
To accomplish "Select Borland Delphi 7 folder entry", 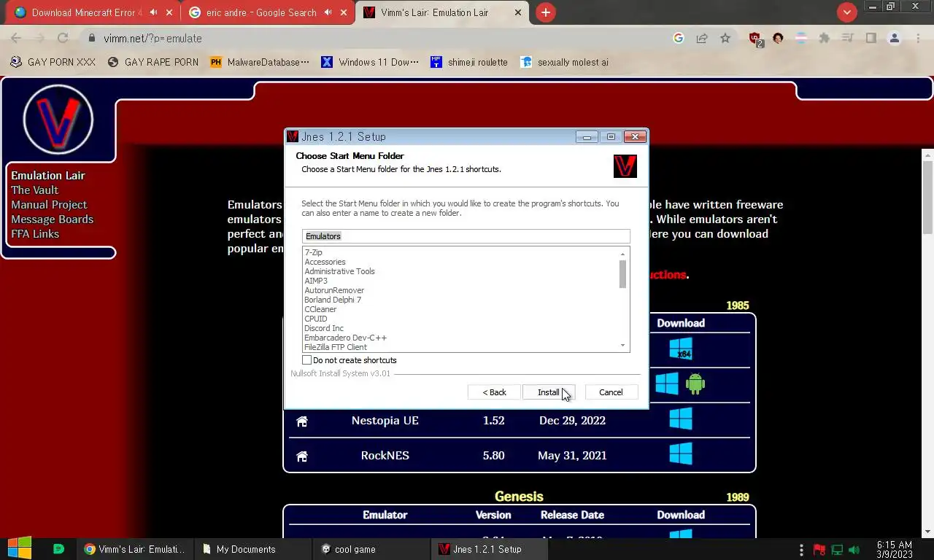I will (x=333, y=300).
